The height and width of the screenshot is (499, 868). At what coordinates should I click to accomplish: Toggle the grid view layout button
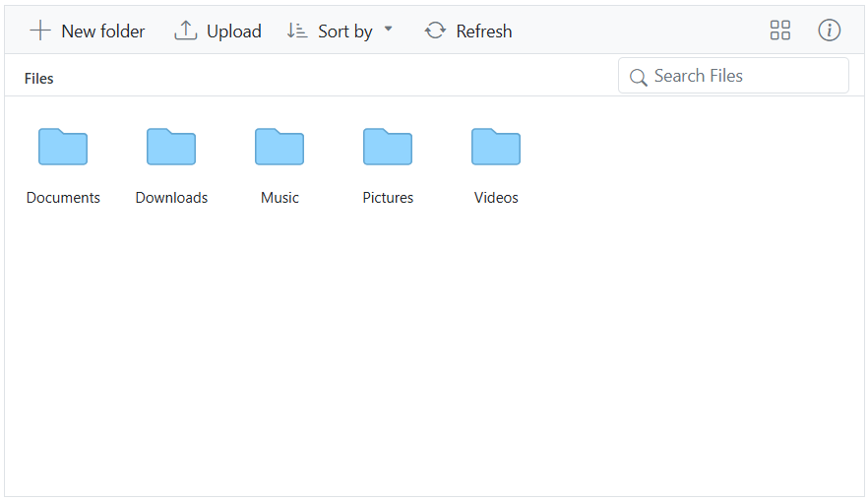point(780,31)
